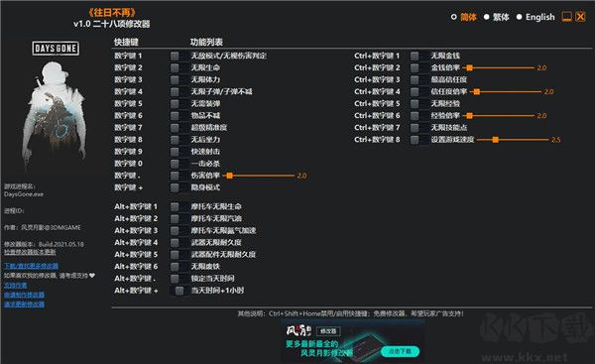Toggle the 金钱倍率 checkbox
The height and width of the screenshot is (364, 595).
(x=415, y=68)
